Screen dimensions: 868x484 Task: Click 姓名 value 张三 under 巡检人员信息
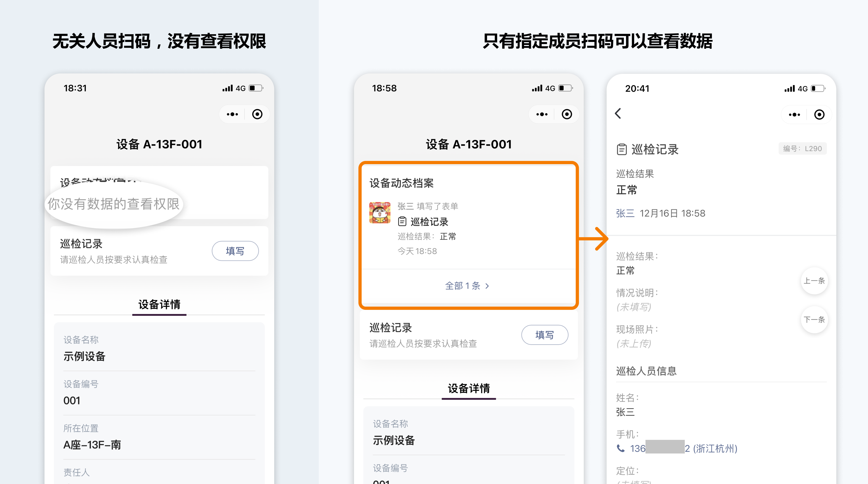pyautogui.click(x=625, y=412)
